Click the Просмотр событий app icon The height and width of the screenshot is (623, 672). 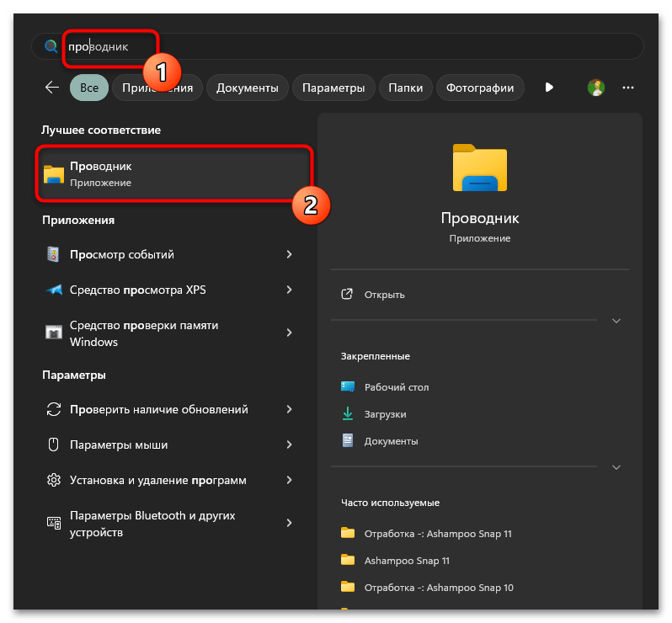[53, 254]
